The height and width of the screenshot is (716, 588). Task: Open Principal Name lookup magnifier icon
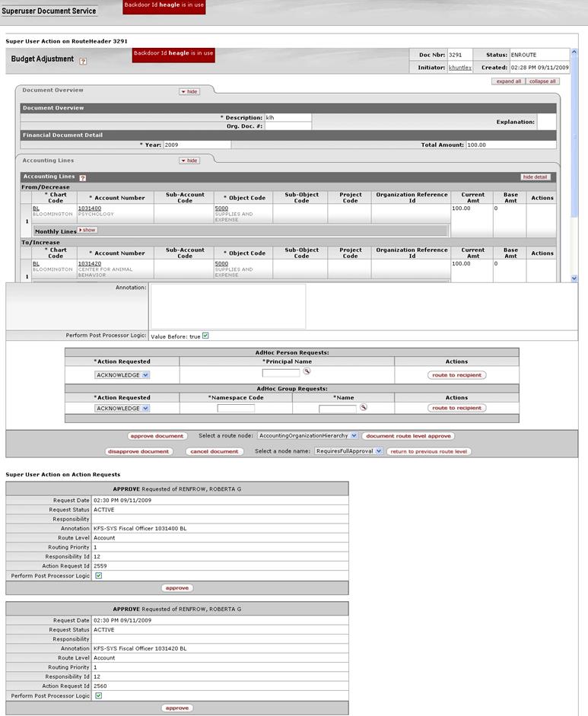click(307, 371)
